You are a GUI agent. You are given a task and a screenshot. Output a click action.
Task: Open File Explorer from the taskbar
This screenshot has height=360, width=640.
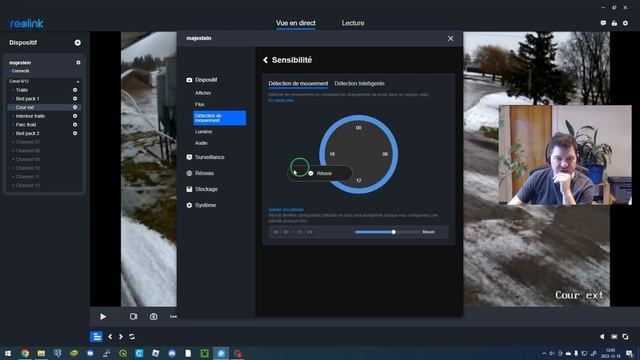41,353
